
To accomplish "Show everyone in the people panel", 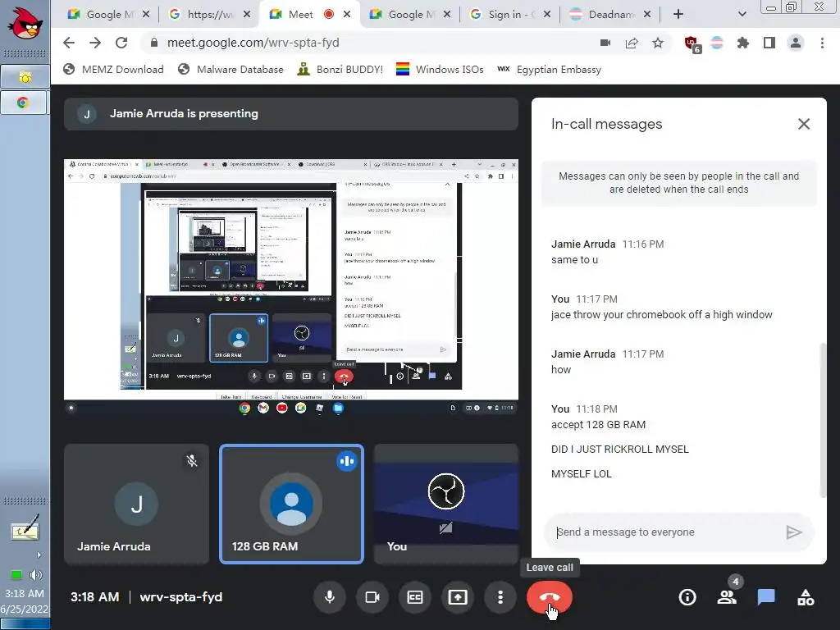I will [x=727, y=597].
